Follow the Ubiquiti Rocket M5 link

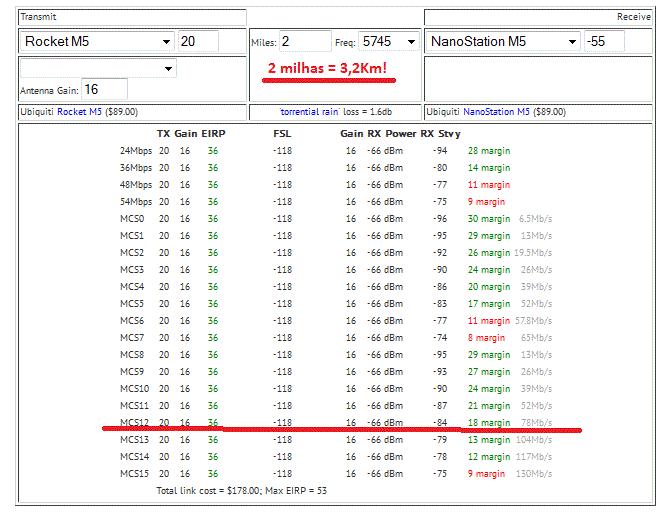point(79,112)
